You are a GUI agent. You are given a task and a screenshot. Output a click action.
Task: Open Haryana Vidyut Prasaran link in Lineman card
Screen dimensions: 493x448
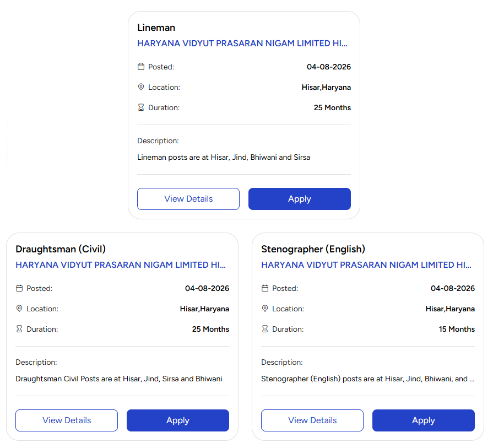coord(242,44)
